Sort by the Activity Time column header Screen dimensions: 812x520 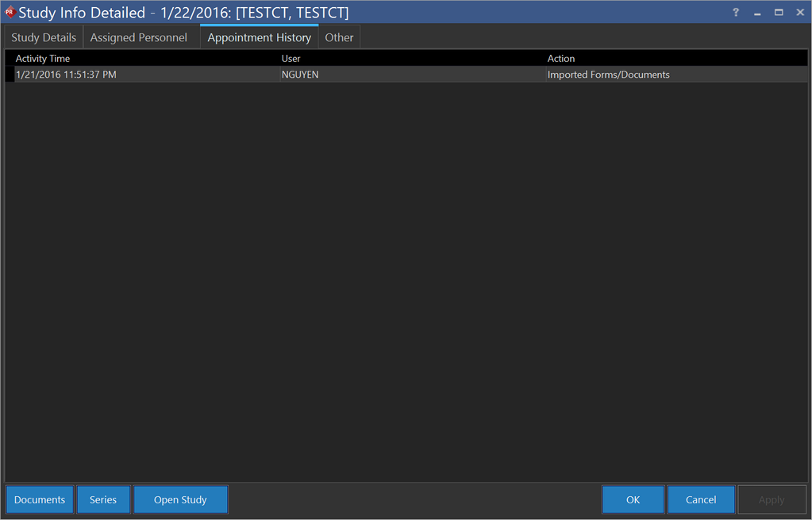pyautogui.click(x=43, y=59)
